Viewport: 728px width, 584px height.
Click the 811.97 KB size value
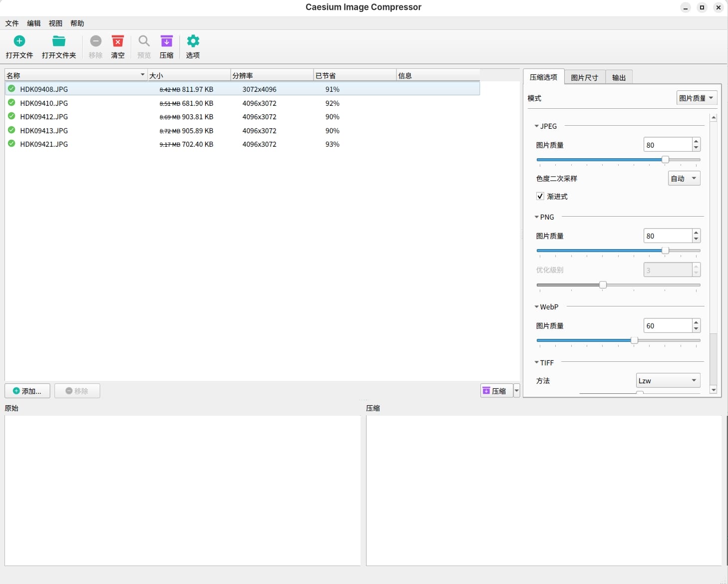click(198, 89)
